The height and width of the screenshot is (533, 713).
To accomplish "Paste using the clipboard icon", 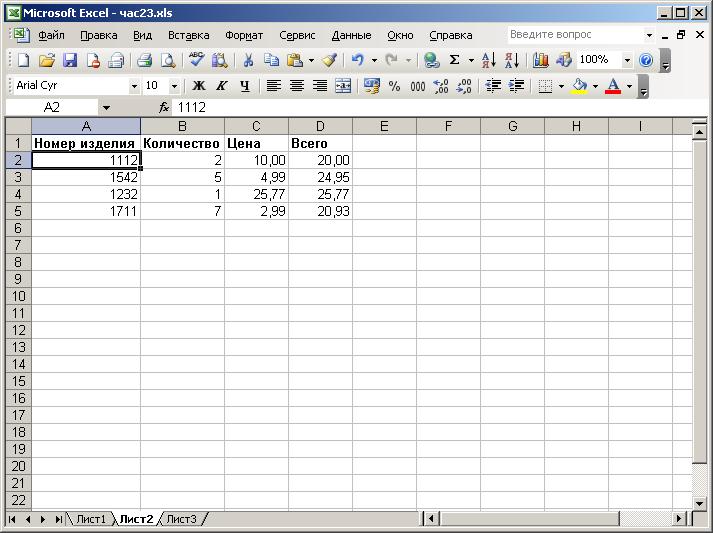I will [x=295, y=60].
